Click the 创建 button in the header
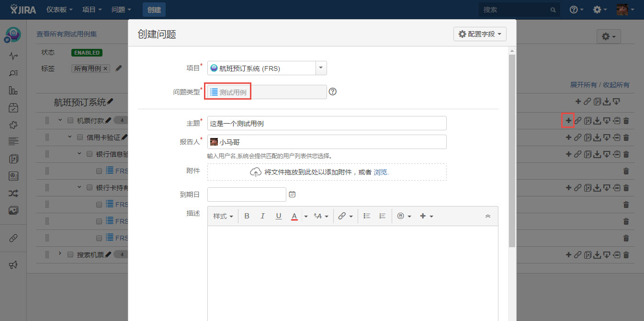This screenshot has height=321, width=644. [x=154, y=10]
